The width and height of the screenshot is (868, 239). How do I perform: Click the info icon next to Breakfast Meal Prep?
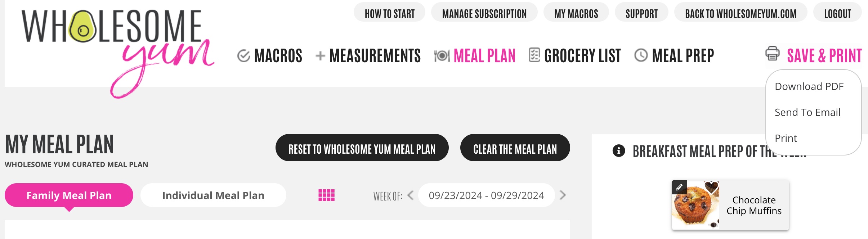pos(619,150)
